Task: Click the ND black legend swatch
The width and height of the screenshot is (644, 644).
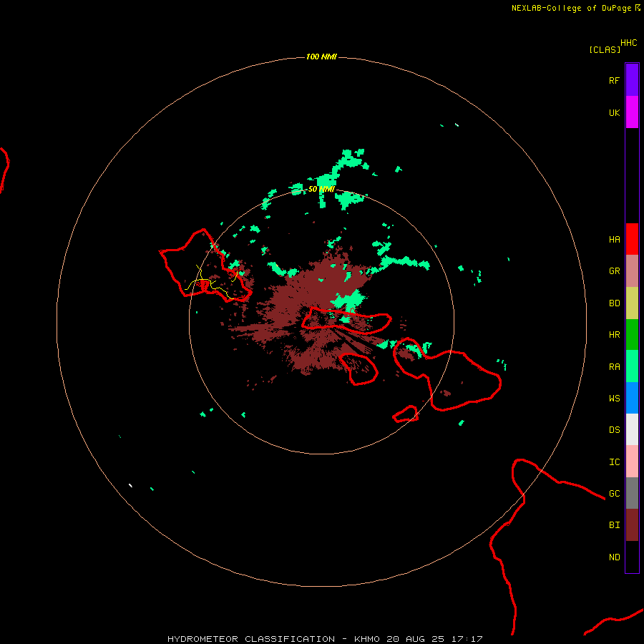Action: pos(632,557)
